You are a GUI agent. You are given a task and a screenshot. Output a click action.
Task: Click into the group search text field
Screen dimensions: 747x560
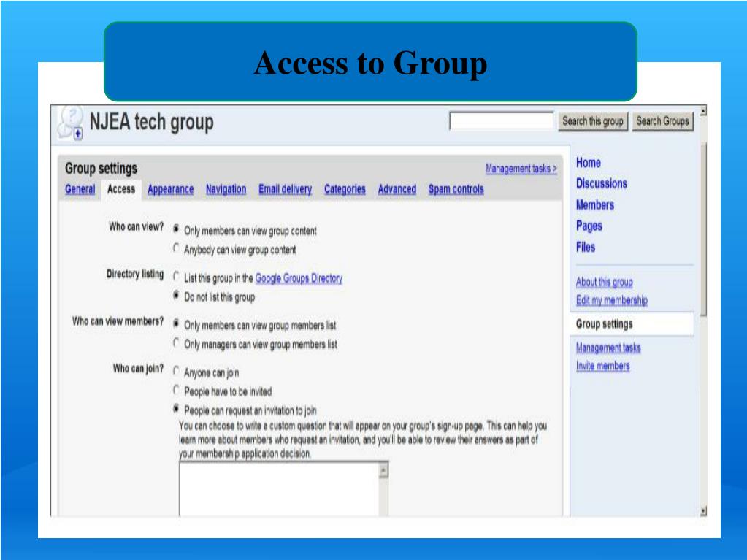(x=501, y=121)
